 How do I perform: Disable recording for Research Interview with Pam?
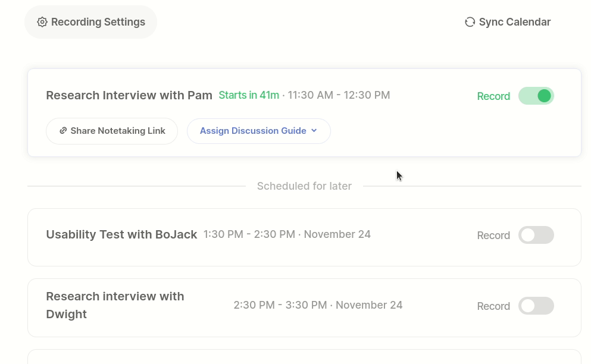[536, 96]
